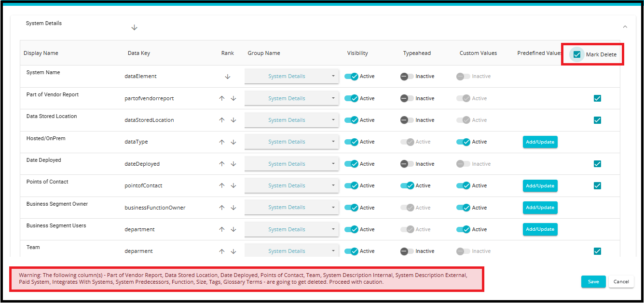Disable Custom Values for Points of Contact
This screenshot has height=303, width=644.
[463, 185]
